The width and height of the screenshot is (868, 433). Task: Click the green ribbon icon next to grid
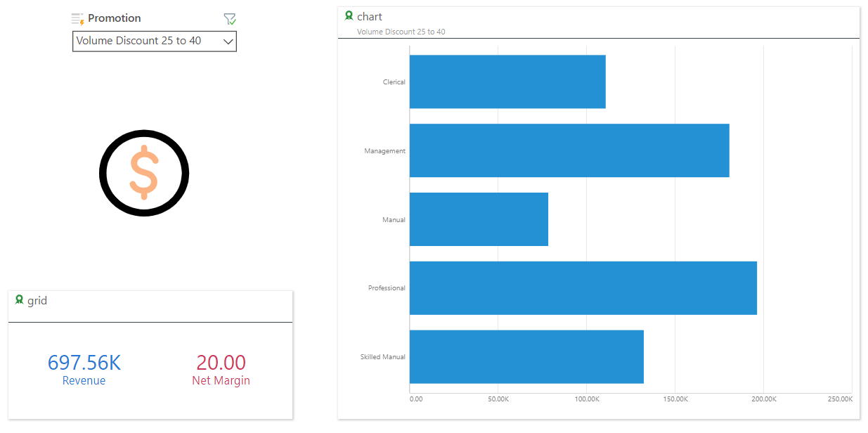20,299
